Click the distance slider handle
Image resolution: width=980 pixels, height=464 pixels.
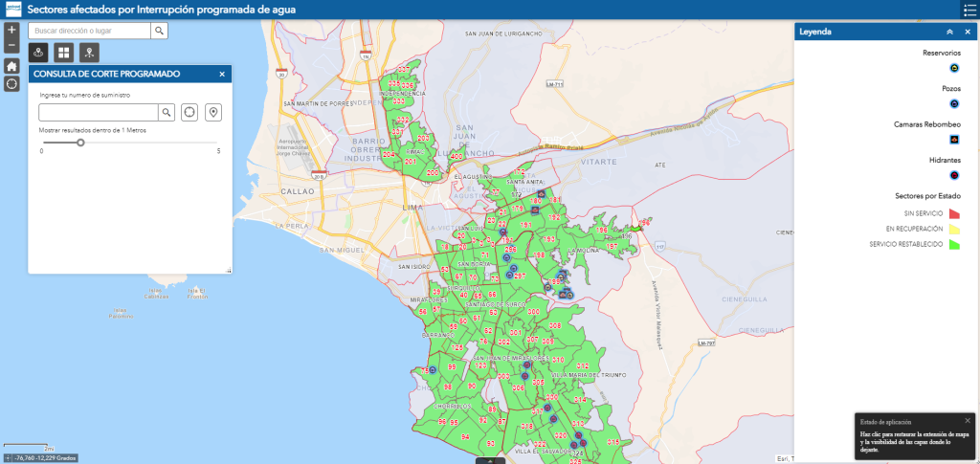click(80, 143)
